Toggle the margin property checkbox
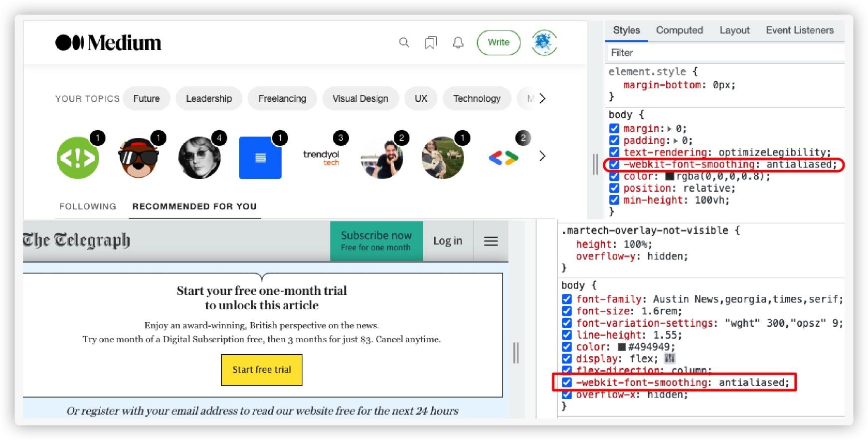 coord(614,129)
